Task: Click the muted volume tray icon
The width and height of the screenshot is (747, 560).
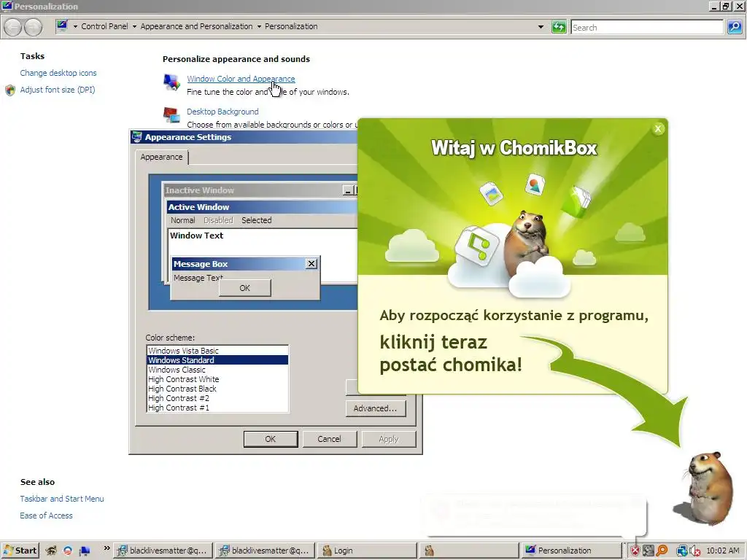Action: (695, 551)
